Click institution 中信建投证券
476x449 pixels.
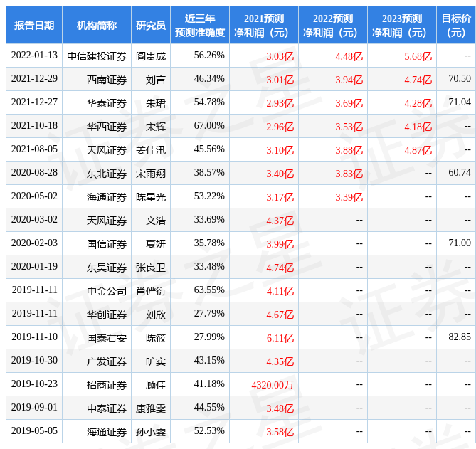97,56
